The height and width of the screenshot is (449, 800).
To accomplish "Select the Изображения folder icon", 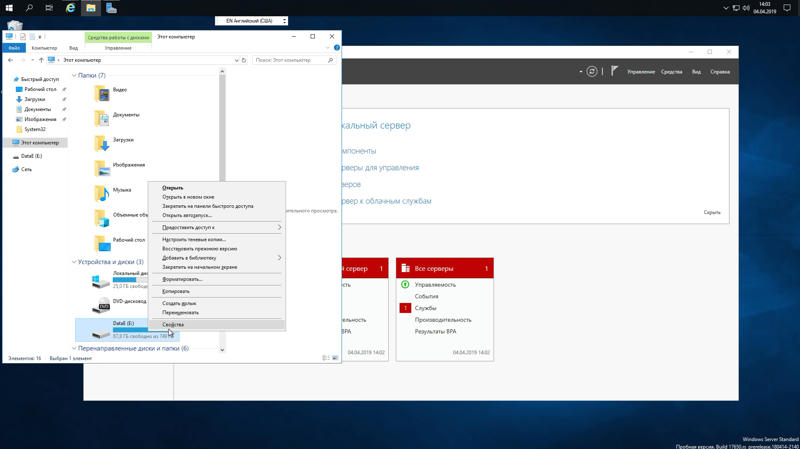I will click(102, 168).
